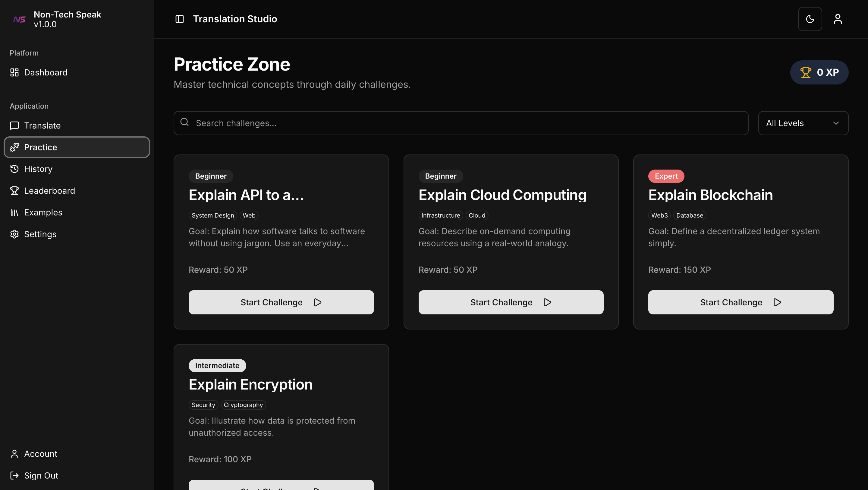Open the History section
868x490 pixels.
38,169
